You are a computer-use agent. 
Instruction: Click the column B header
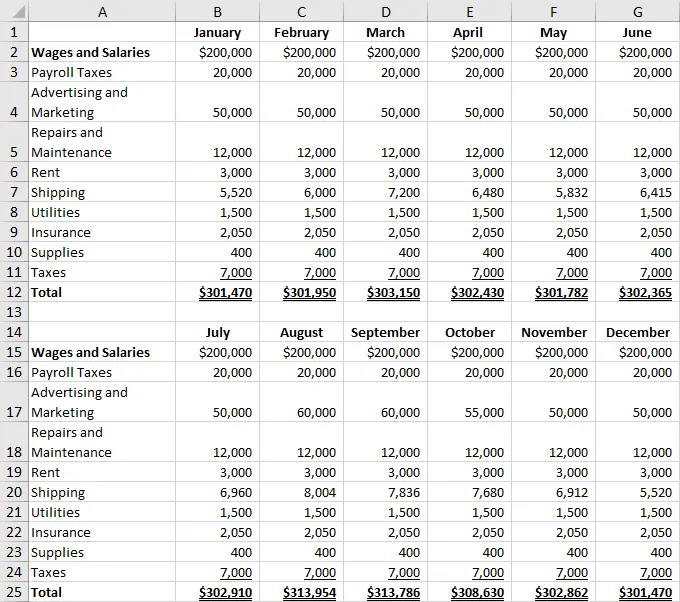[218, 12]
